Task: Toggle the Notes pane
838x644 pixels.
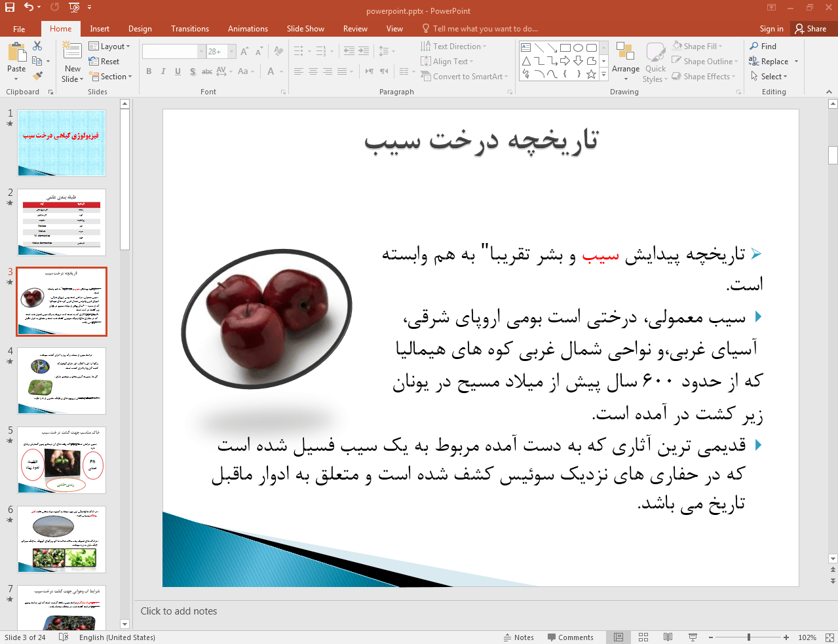Action: tap(518, 637)
